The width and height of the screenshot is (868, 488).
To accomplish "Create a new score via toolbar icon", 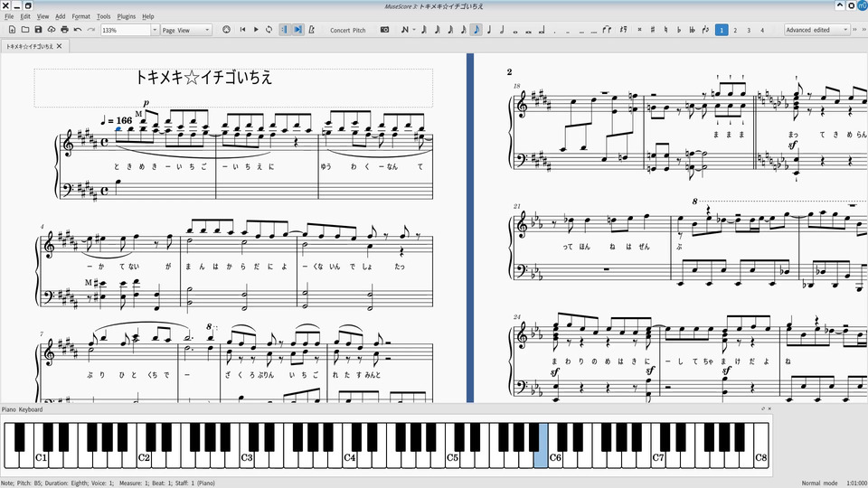I will (12, 30).
